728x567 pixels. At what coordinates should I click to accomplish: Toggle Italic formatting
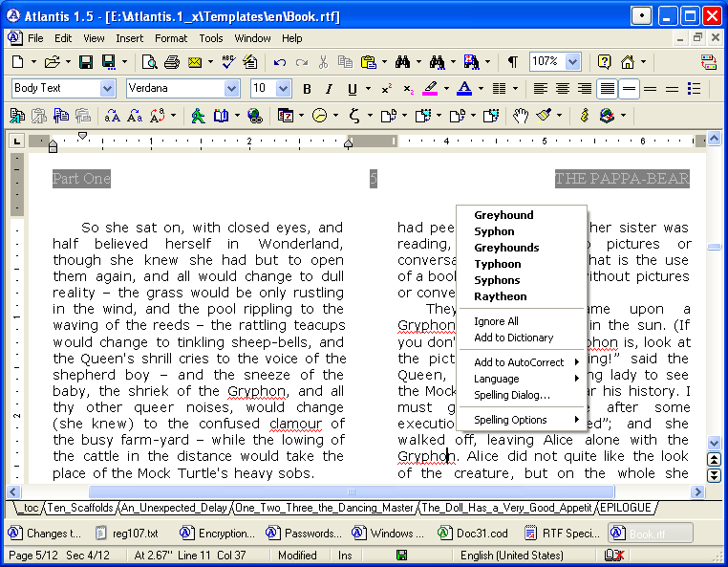click(330, 89)
